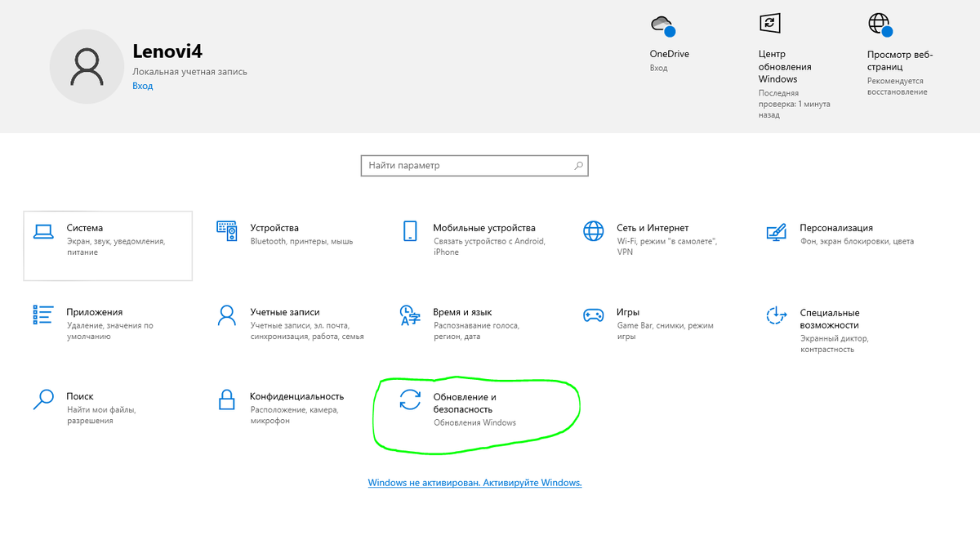Open the Мобильные устройства phone icon
Screen dimensions: 980x549
coord(410,230)
